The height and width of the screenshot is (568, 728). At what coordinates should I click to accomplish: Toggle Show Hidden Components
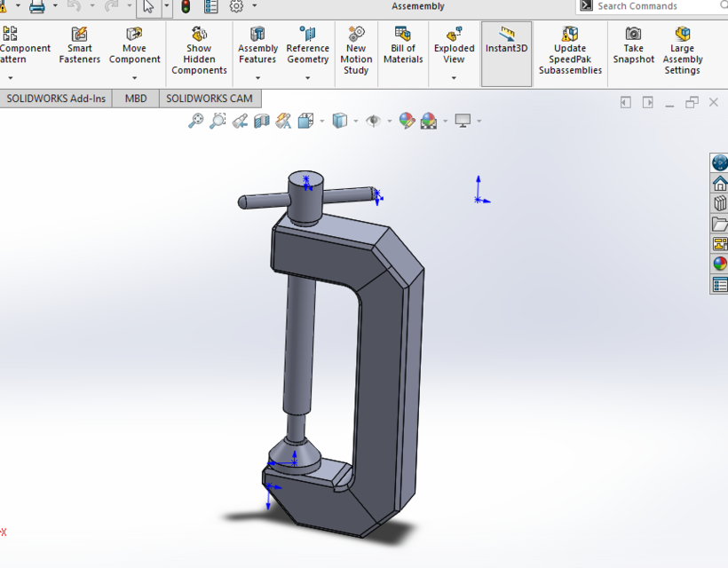(199, 49)
